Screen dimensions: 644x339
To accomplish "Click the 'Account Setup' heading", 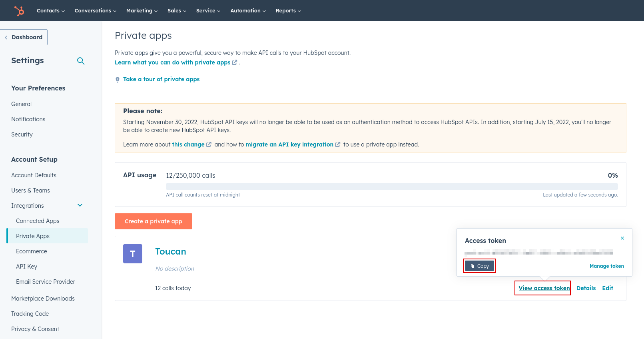I will (x=34, y=159).
